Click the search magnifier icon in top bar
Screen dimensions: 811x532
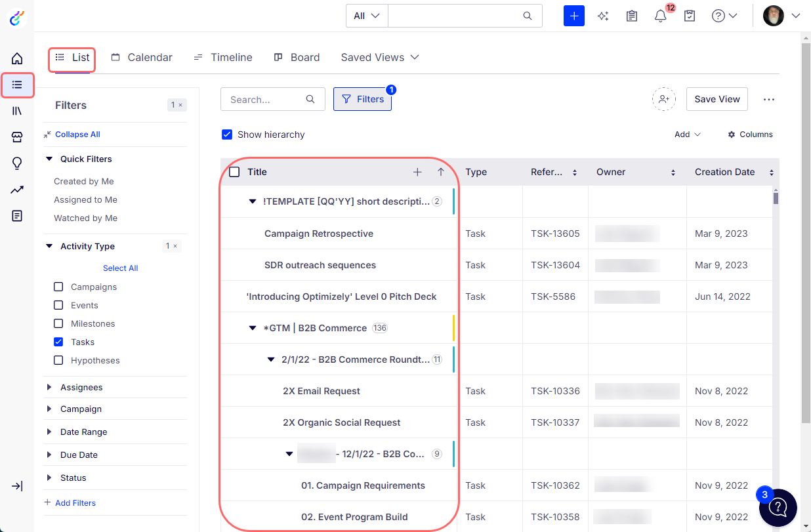point(528,16)
